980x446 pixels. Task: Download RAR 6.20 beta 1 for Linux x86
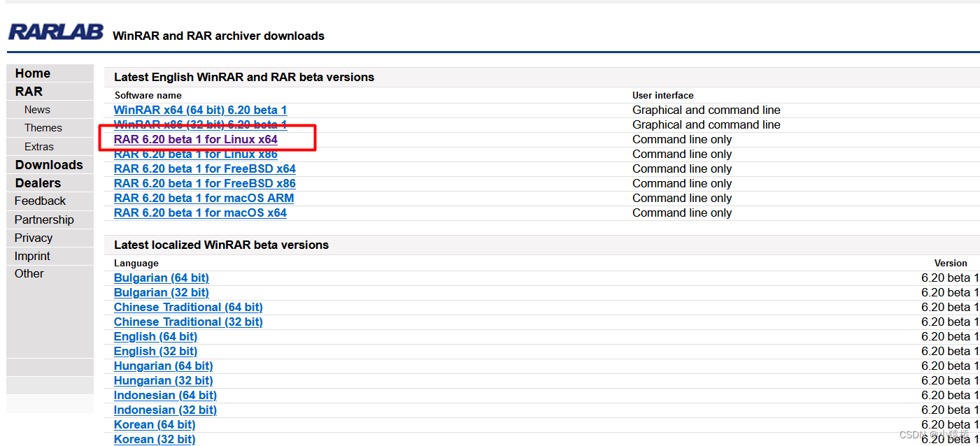coord(196,154)
